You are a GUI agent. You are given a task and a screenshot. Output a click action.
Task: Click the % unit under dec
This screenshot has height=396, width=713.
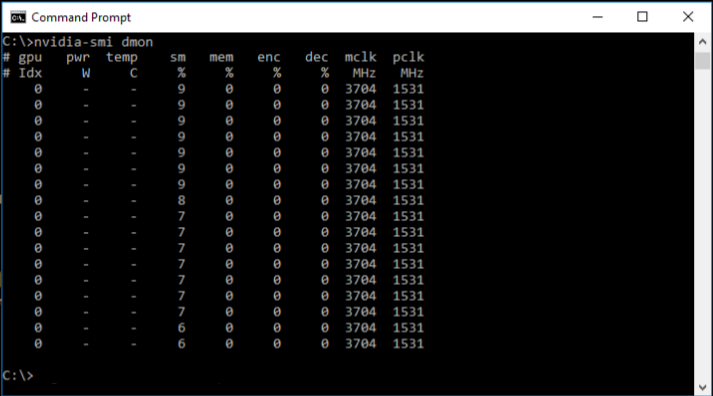pyautogui.click(x=325, y=73)
